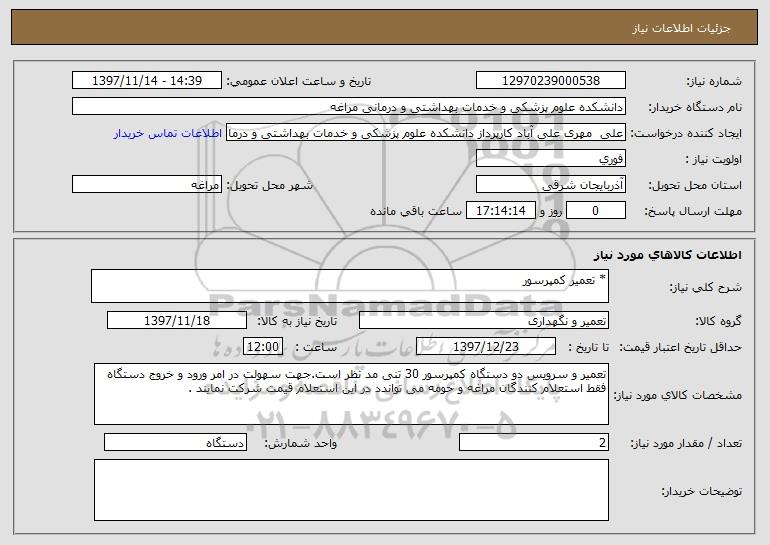Click the label ایجاد کننده درخواست
This screenshot has width=770, height=545.
[686, 134]
